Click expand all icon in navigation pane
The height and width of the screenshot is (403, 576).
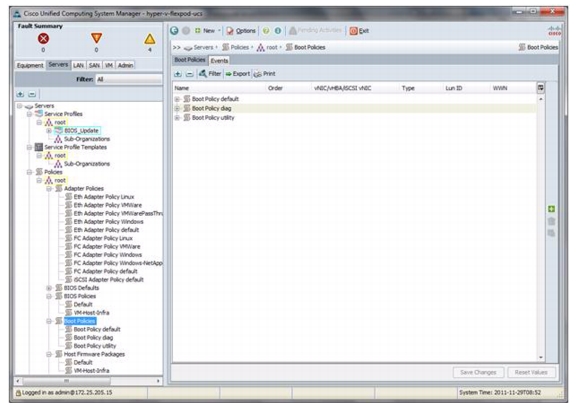(x=20, y=94)
